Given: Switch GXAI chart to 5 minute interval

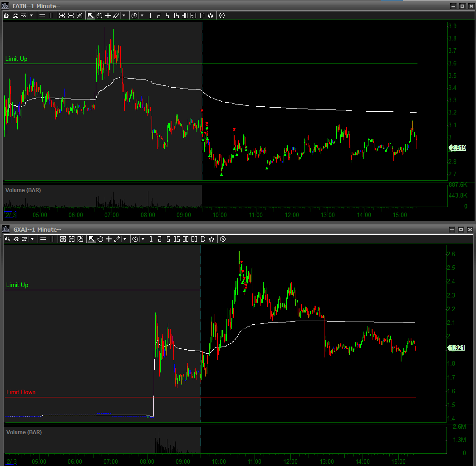Looking at the screenshot, I should click(168, 239).
